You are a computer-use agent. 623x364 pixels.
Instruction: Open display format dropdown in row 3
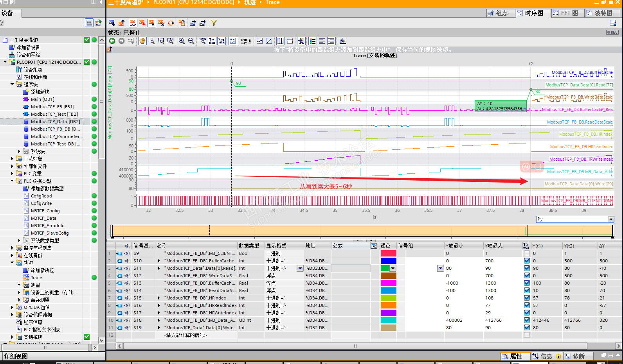click(x=300, y=268)
